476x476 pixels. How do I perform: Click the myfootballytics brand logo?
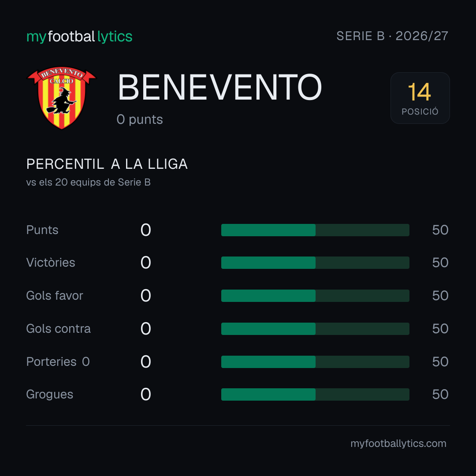79,37
